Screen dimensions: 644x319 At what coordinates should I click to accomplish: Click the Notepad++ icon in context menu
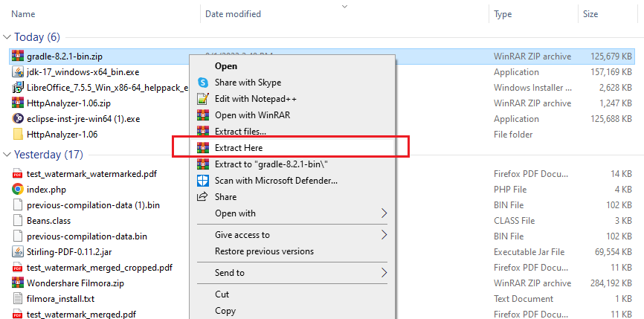[x=202, y=99]
